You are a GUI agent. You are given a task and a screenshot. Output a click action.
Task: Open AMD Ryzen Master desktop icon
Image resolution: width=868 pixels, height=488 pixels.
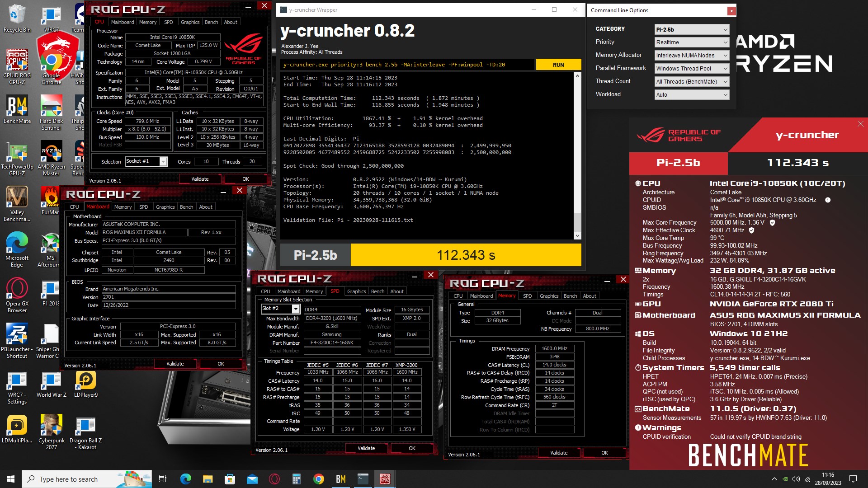(x=51, y=158)
